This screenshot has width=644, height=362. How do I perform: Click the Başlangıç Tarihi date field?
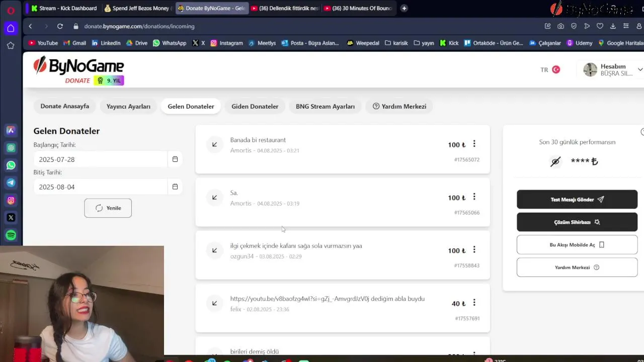pyautogui.click(x=100, y=159)
